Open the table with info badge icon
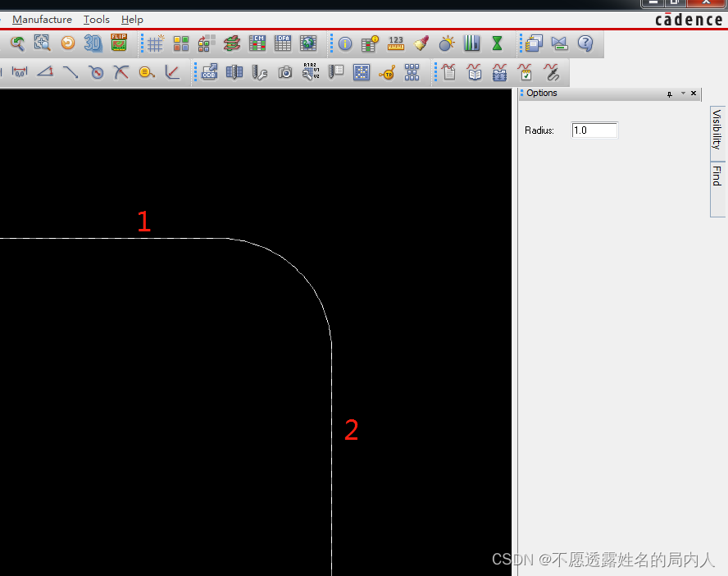The width and height of the screenshot is (728, 576). (x=370, y=43)
